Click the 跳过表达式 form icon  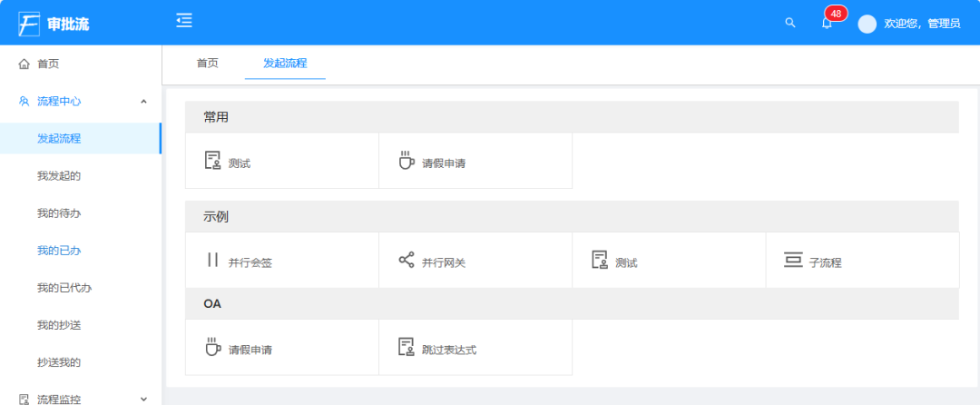pos(407,347)
